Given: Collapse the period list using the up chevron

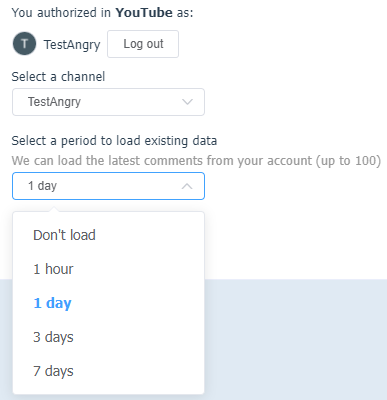Looking at the screenshot, I should click(187, 186).
